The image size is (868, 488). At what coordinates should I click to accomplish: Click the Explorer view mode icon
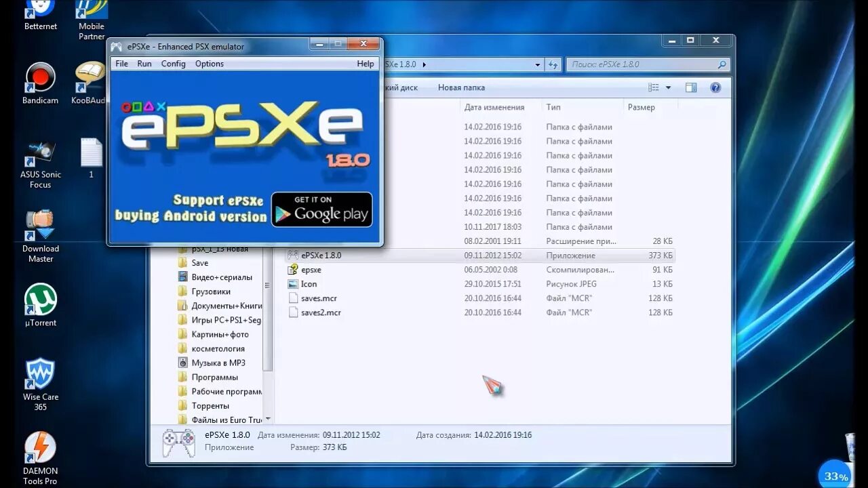click(654, 87)
